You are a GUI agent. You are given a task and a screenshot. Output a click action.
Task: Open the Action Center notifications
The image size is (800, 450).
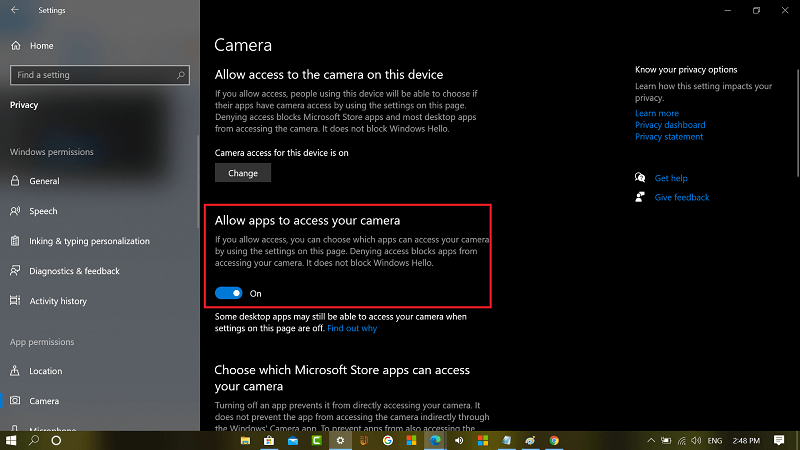(779, 440)
